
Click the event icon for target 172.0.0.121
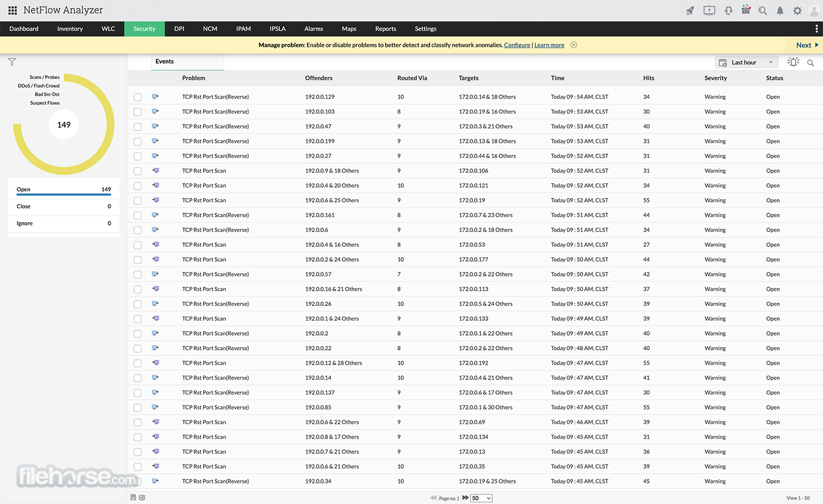(x=155, y=185)
